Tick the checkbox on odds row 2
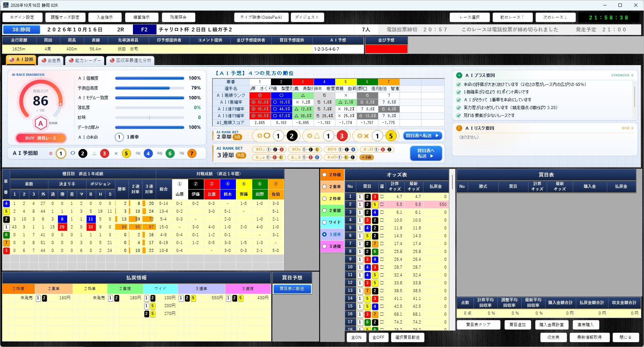644x347 pixels. pyautogui.click(x=382, y=205)
